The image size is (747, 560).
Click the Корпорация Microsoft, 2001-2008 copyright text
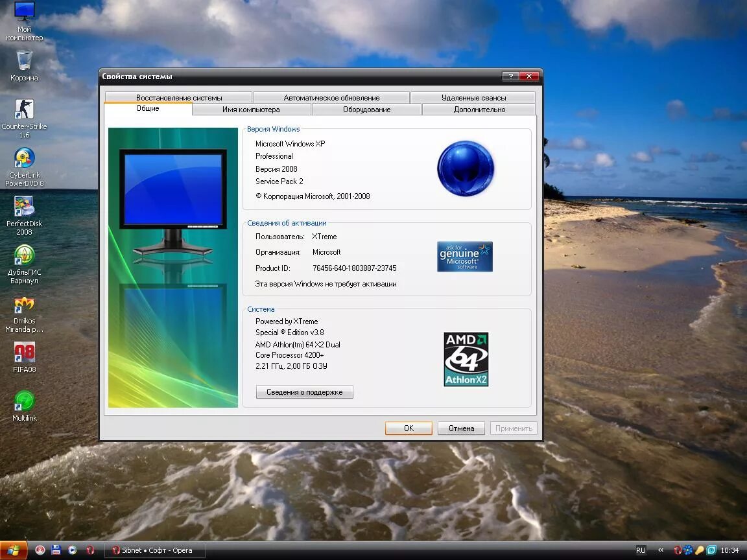pyautogui.click(x=313, y=196)
